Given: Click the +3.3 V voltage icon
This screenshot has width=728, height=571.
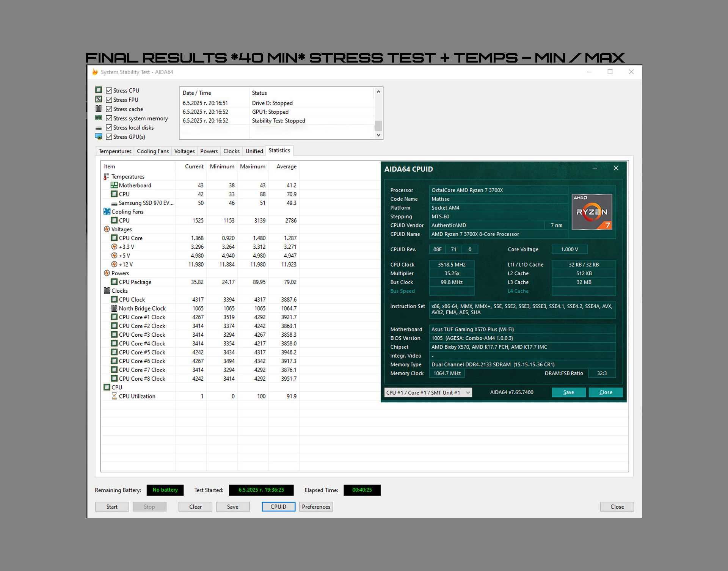Looking at the screenshot, I should click(x=114, y=247).
